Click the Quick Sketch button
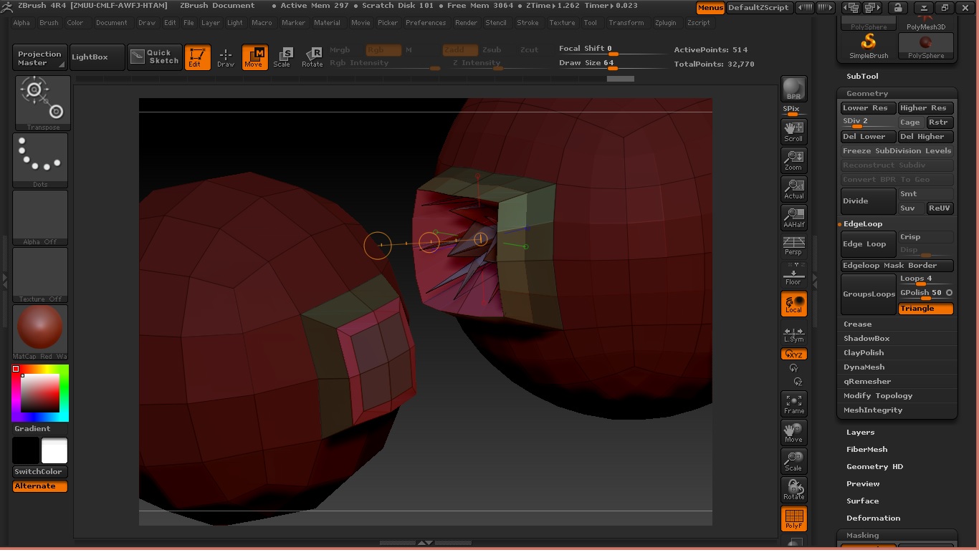 click(x=155, y=57)
